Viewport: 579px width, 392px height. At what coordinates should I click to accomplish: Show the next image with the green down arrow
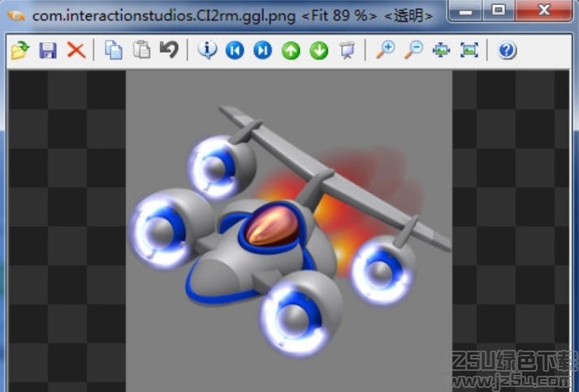coord(319,50)
